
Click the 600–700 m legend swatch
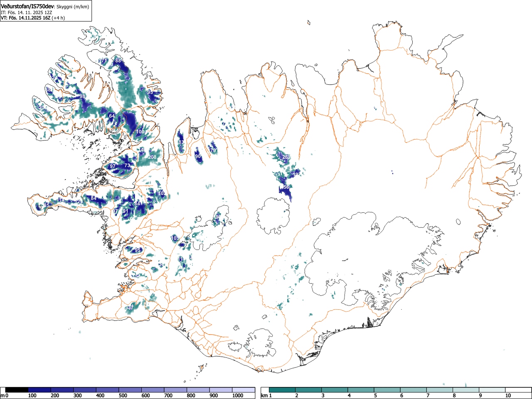(x=153, y=390)
